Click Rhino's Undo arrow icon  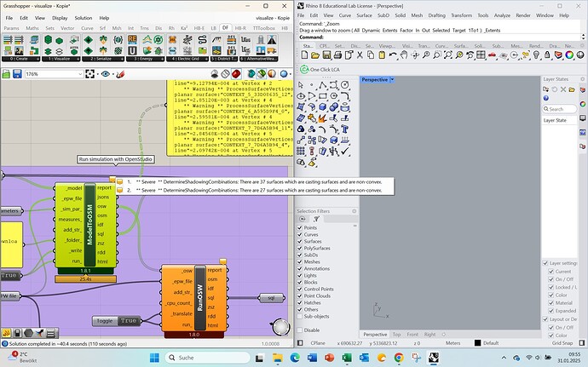(393, 55)
